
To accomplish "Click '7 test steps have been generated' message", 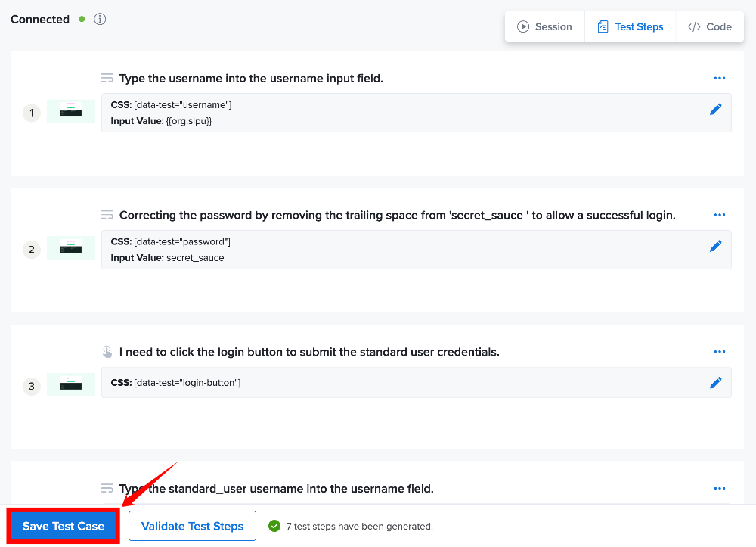I will [x=360, y=527].
